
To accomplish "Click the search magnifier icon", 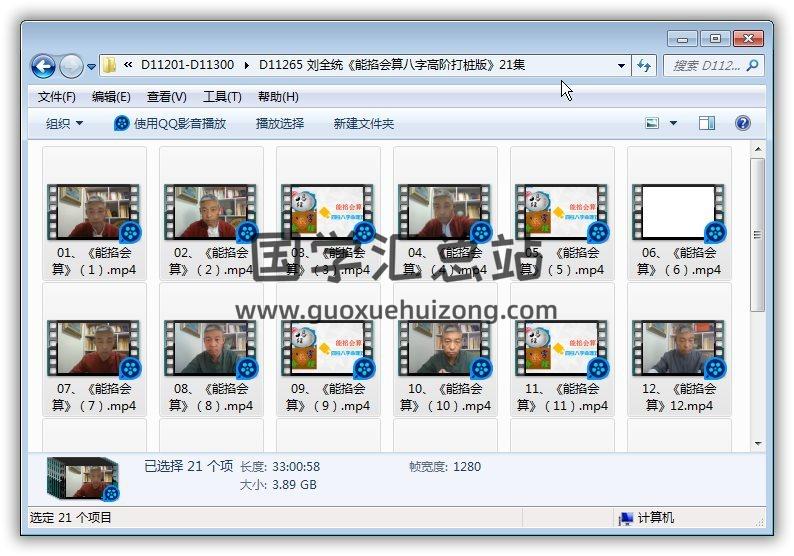I will [x=752, y=66].
